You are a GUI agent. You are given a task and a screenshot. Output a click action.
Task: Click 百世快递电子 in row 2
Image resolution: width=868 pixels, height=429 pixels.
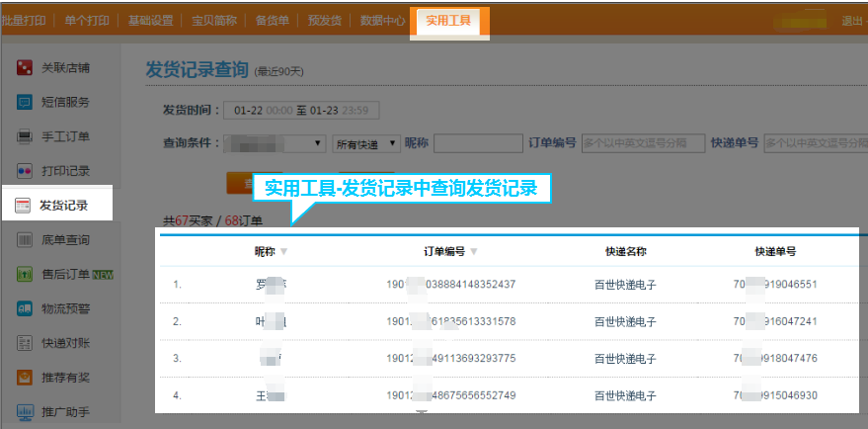tap(625, 322)
